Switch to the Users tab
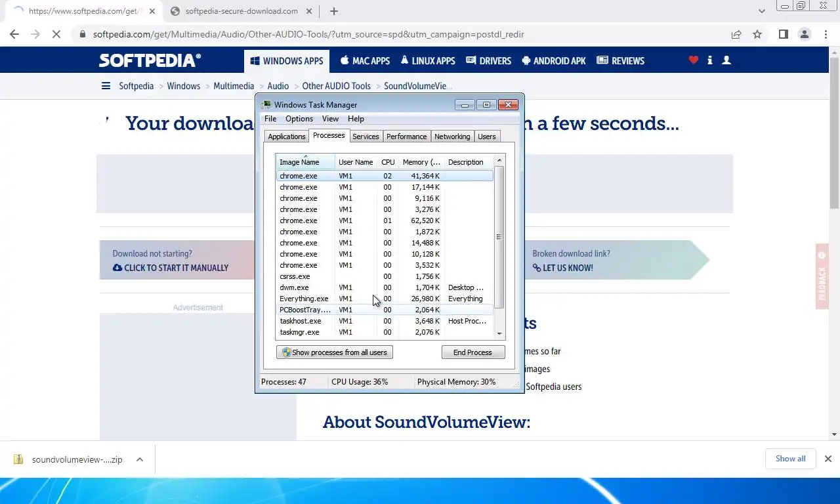Image resolution: width=840 pixels, height=504 pixels. click(487, 136)
